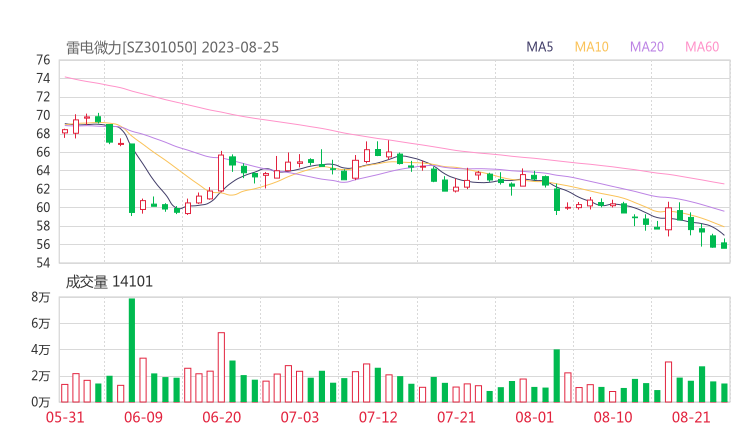Click the 08-10 date axis label
Viewport: 740px width, 440px height.
(613, 417)
